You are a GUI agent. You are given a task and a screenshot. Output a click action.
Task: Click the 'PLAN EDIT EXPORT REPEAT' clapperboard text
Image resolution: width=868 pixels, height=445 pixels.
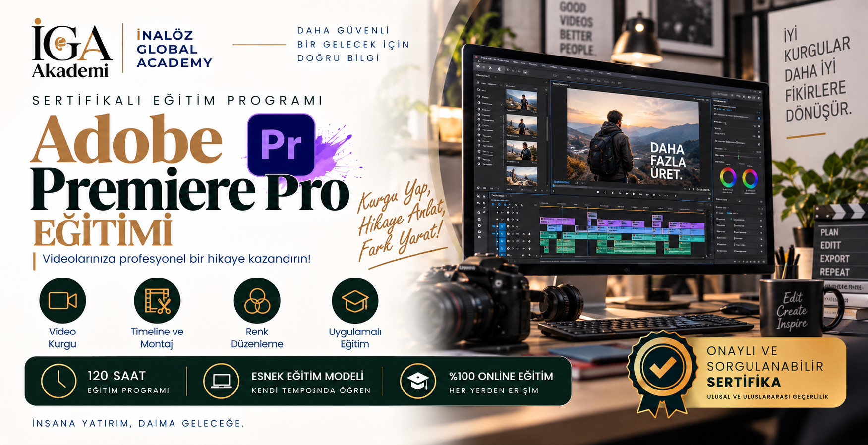[x=835, y=252]
